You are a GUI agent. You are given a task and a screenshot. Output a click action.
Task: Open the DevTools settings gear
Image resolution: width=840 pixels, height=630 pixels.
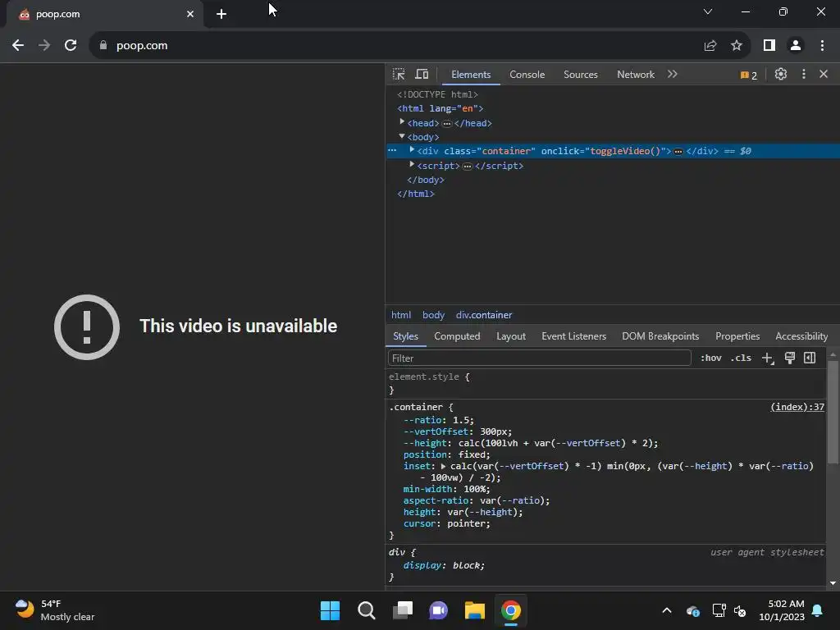pyautogui.click(x=781, y=74)
